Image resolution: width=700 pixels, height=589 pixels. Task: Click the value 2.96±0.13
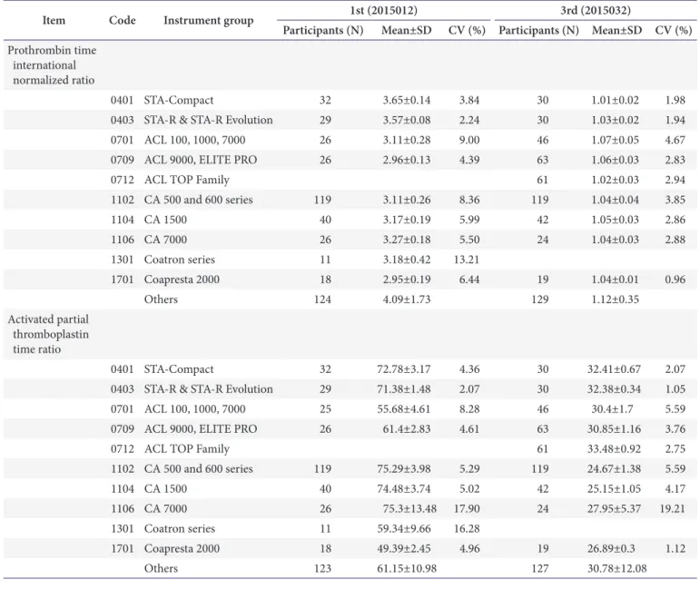[406, 160]
